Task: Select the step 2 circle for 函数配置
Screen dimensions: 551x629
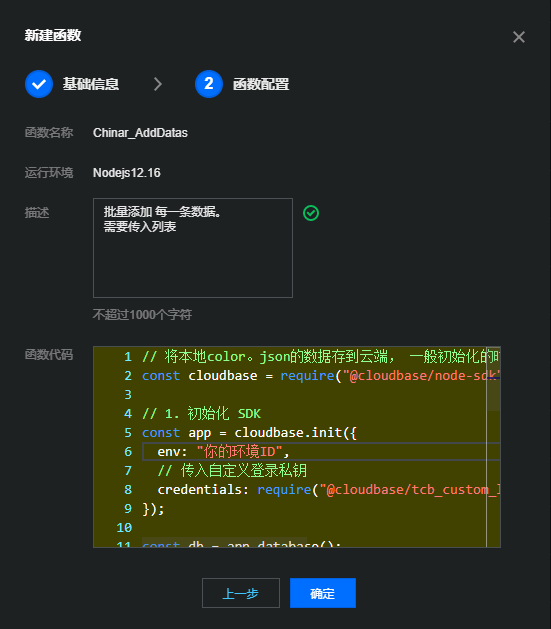Action: pos(209,84)
